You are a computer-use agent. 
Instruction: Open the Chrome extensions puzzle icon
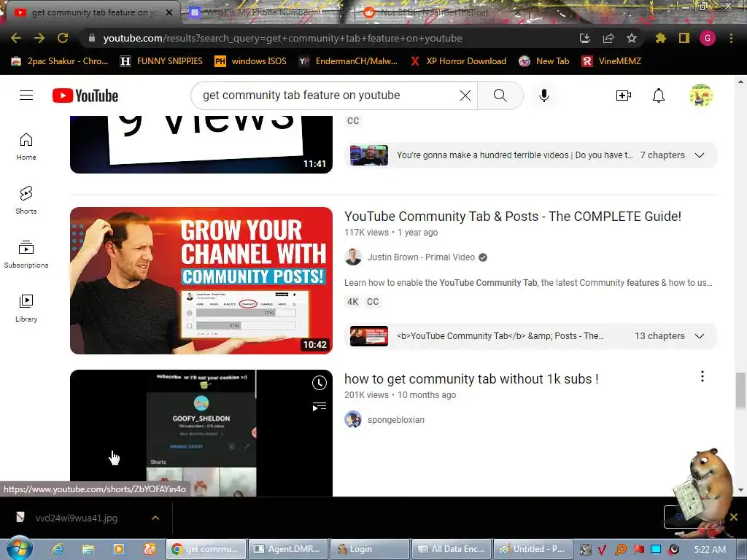pyautogui.click(x=661, y=38)
